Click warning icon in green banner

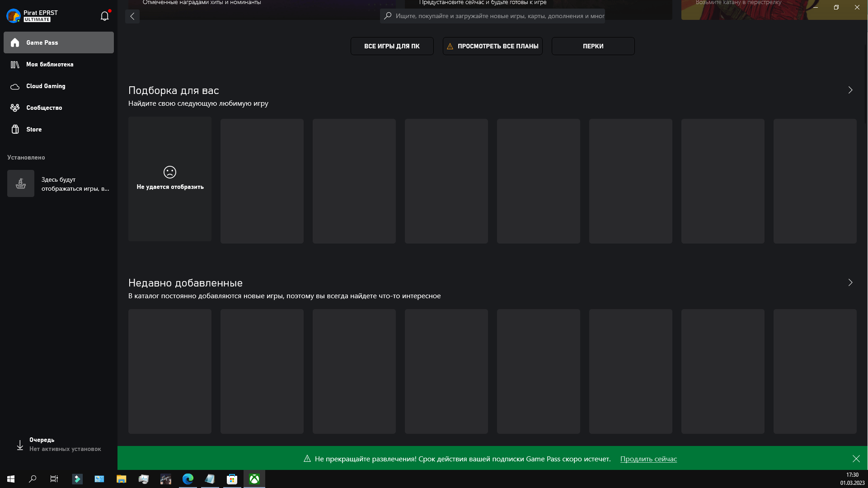click(307, 459)
